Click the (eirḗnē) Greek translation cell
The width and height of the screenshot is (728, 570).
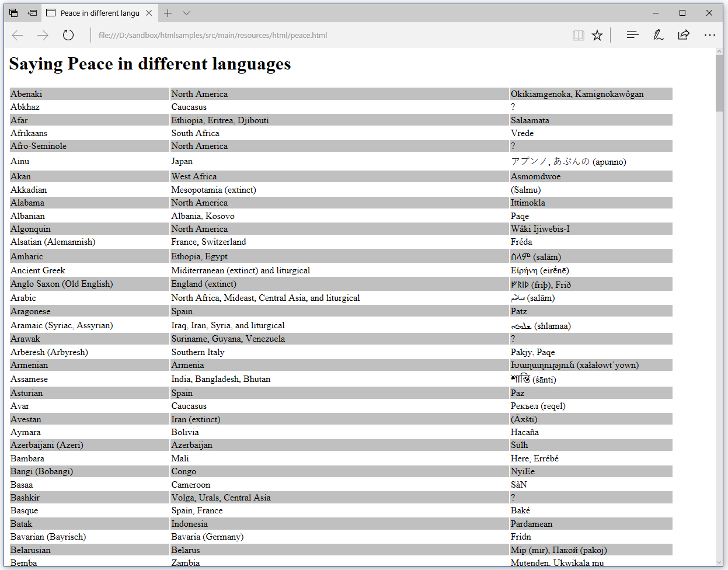point(591,270)
